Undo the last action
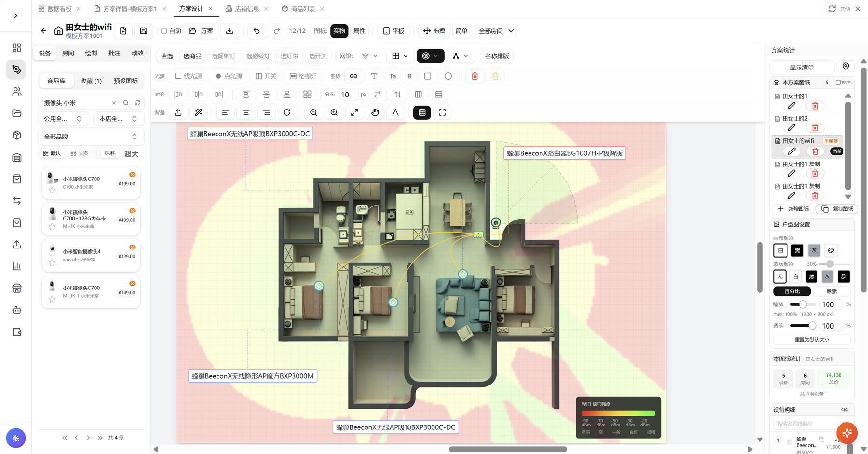The height and width of the screenshot is (454, 868). coord(257,31)
